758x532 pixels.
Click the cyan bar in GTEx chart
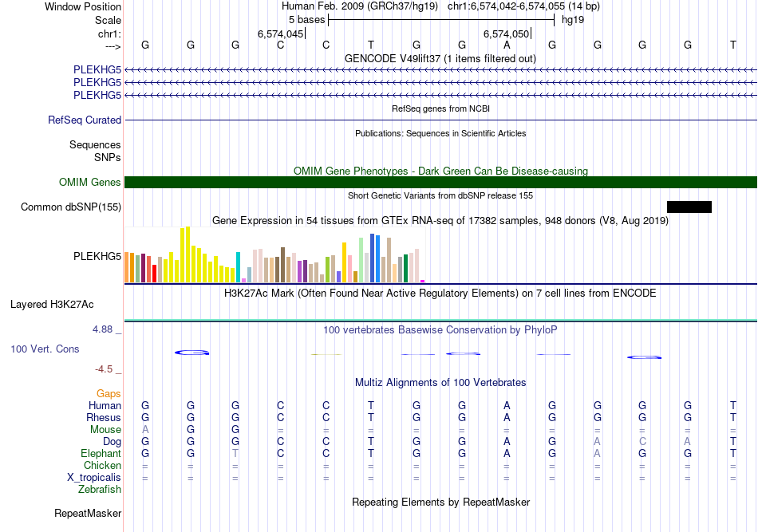pyautogui.click(x=238, y=267)
